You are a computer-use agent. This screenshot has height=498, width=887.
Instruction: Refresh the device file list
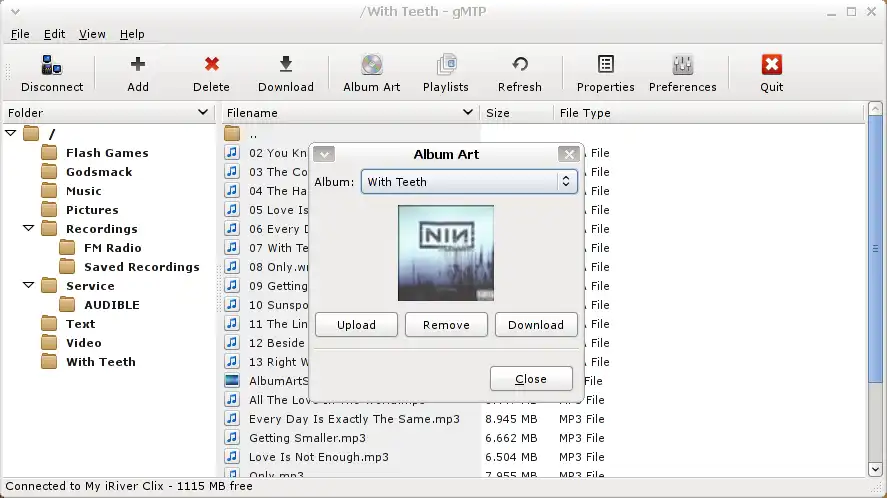coord(520,64)
